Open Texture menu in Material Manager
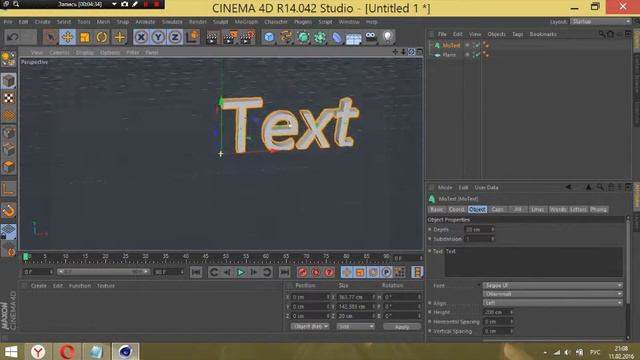 (x=106, y=286)
